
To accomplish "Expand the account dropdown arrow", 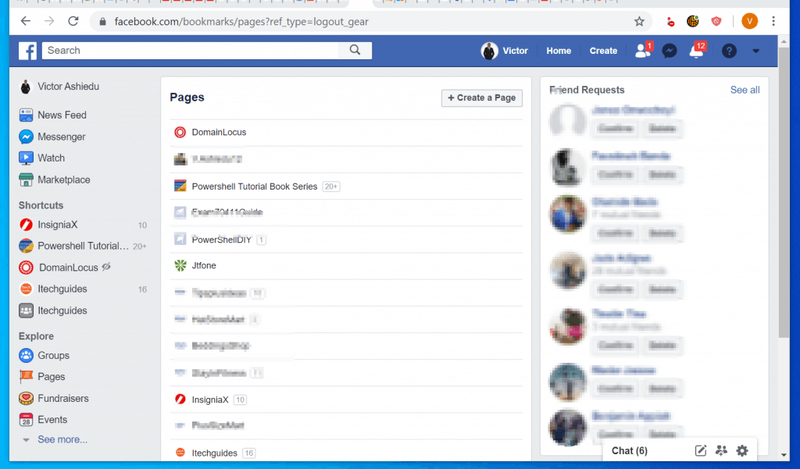I will 756,51.
